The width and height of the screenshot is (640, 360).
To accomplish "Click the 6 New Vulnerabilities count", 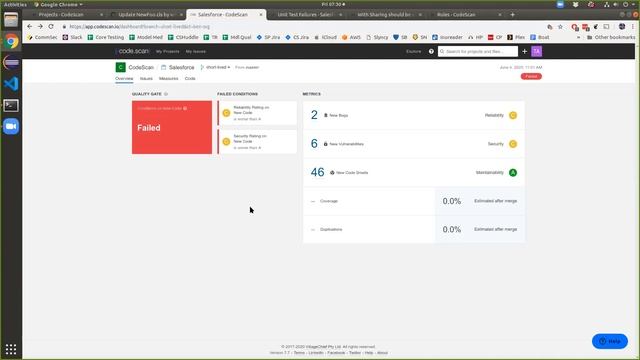I will (314, 144).
